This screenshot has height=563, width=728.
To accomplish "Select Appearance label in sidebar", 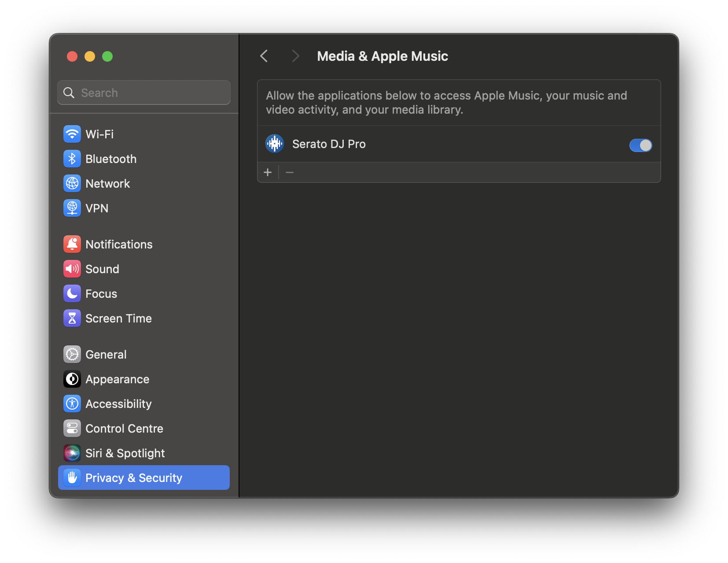I will tap(118, 379).
